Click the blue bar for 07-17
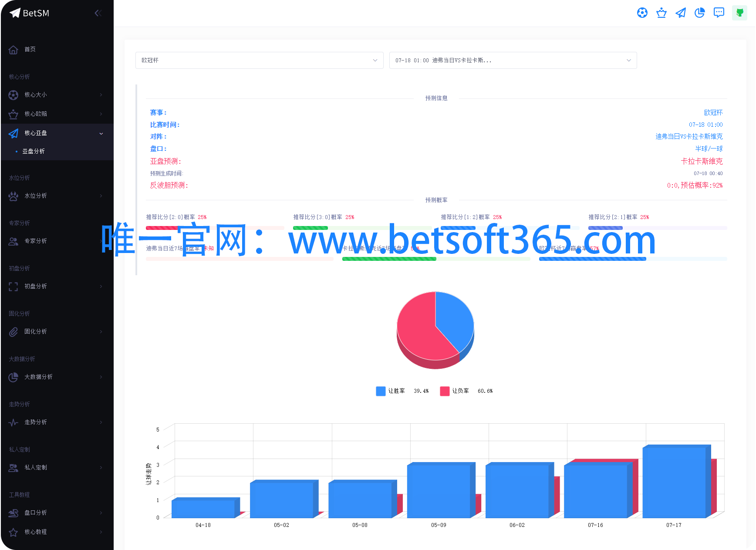The image size is (756, 550). (674, 483)
